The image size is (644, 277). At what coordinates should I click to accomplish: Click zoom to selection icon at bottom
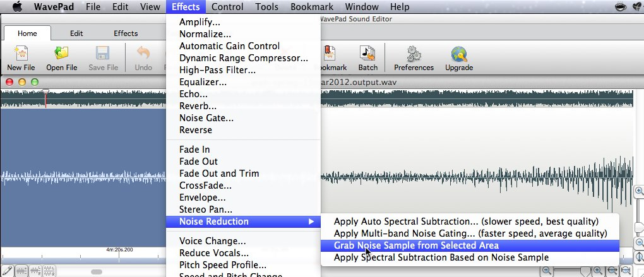[x=612, y=271]
